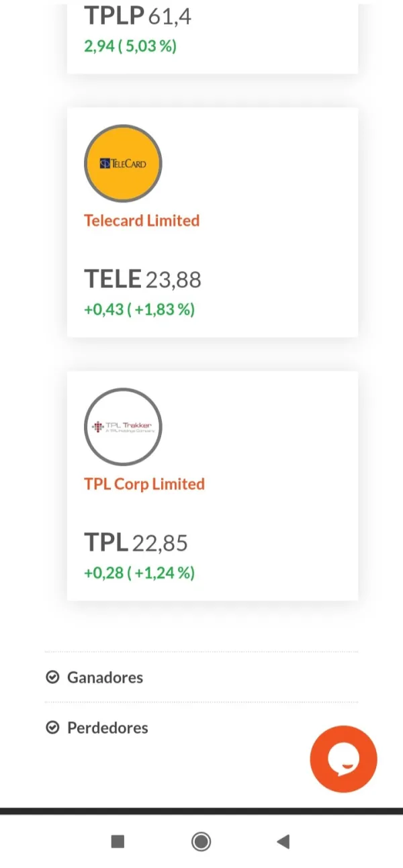Click the TELE price 23,88
This screenshot has width=403, height=868.
173,279
